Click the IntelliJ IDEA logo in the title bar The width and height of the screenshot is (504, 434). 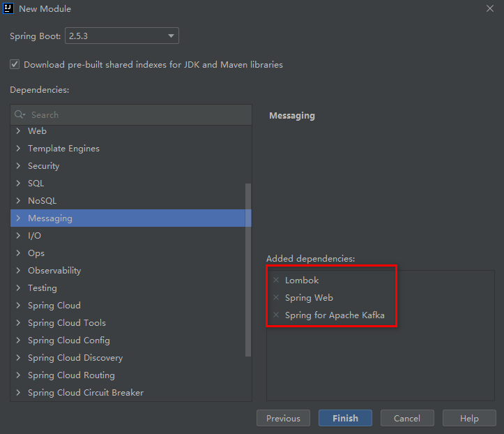point(8,8)
